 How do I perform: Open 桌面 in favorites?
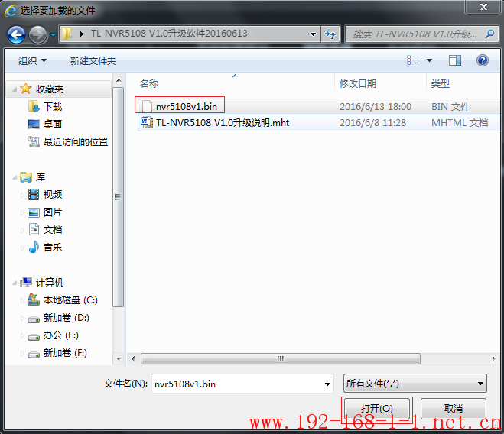pos(53,124)
